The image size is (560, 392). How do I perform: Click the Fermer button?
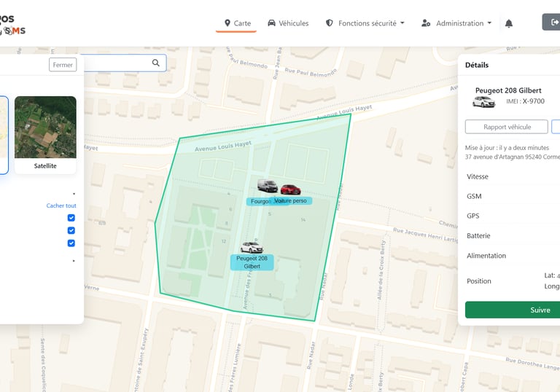pyautogui.click(x=63, y=65)
